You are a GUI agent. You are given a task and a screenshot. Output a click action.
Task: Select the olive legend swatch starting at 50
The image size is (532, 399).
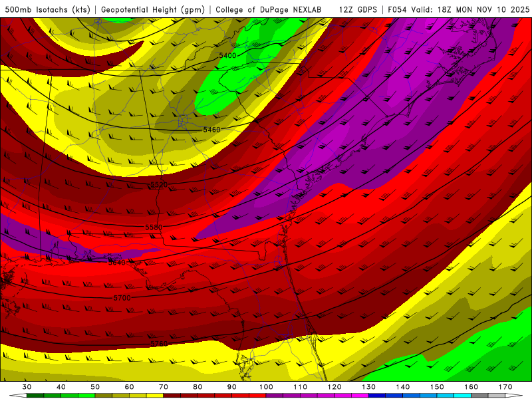[104, 396]
